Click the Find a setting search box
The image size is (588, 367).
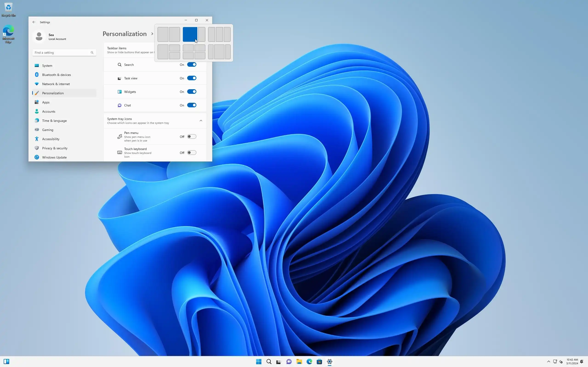click(x=62, y=53)
